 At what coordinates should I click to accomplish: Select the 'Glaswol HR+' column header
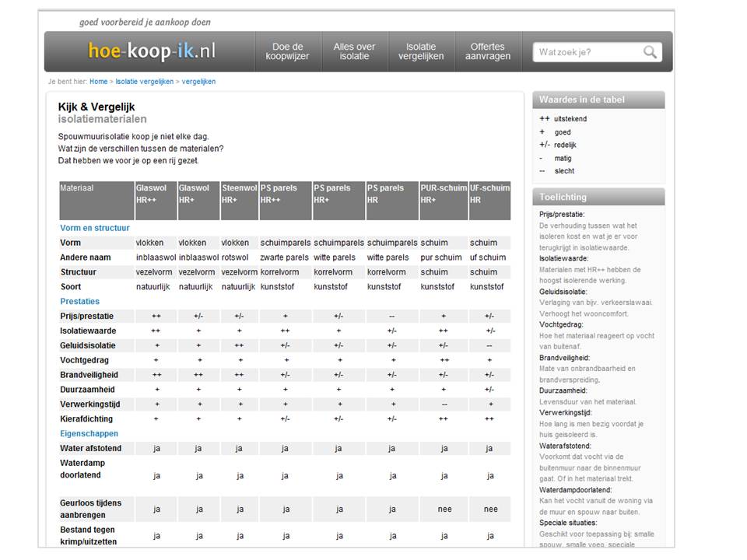(198, 201)
